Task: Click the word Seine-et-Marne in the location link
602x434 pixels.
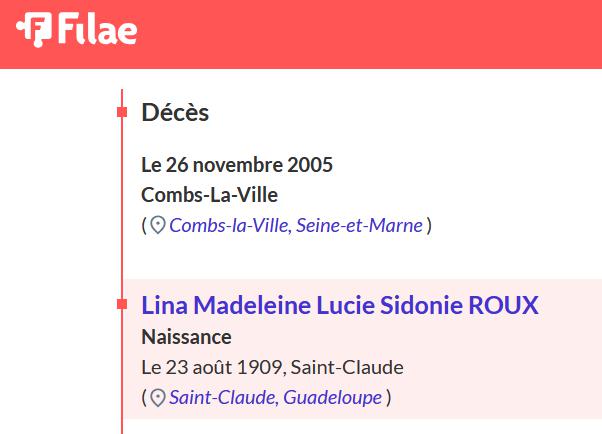Action: [359, 225]
